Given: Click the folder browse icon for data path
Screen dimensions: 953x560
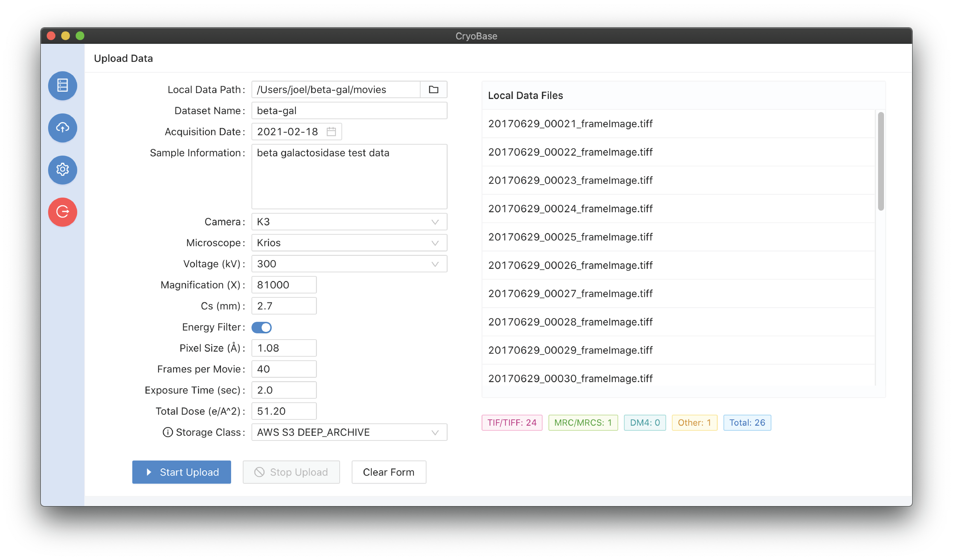Looking at the screenshot, I should tap(433, 90).
